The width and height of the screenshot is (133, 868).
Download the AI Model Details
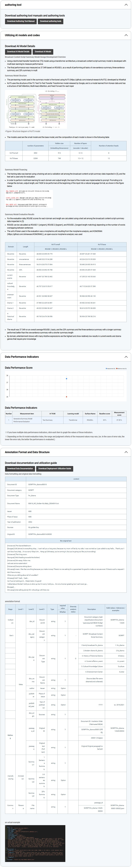coord(18,52)
